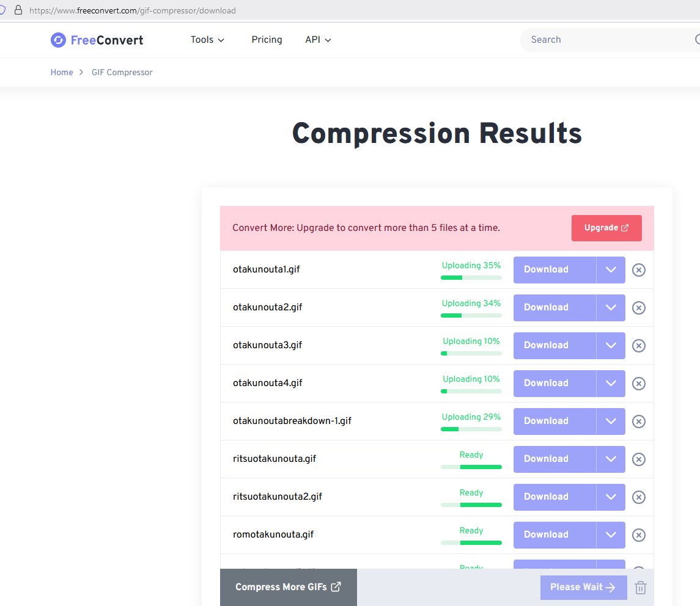Select the otakunouta3.gif file name
This screenshot has width=700, height=606.
pyautogui.click(x=267, y=345)
